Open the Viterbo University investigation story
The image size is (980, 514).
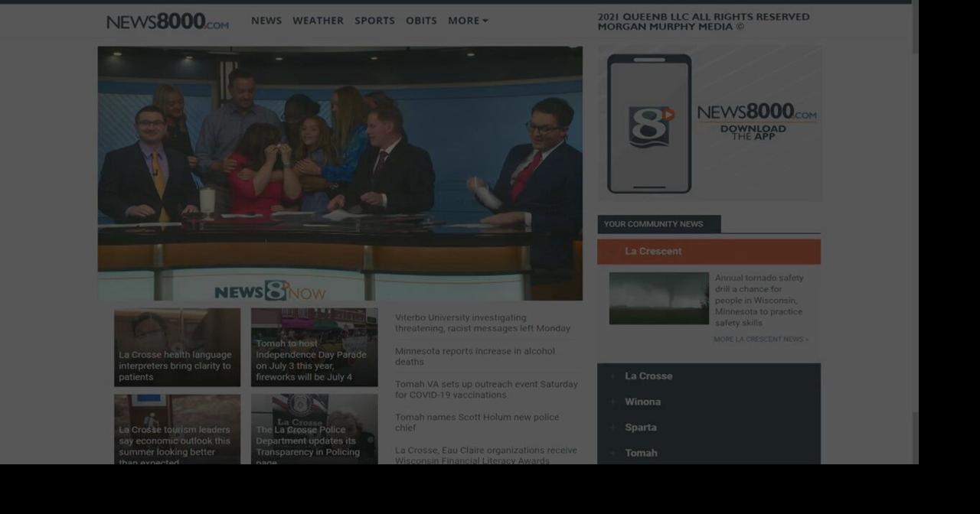pos(482,323)
